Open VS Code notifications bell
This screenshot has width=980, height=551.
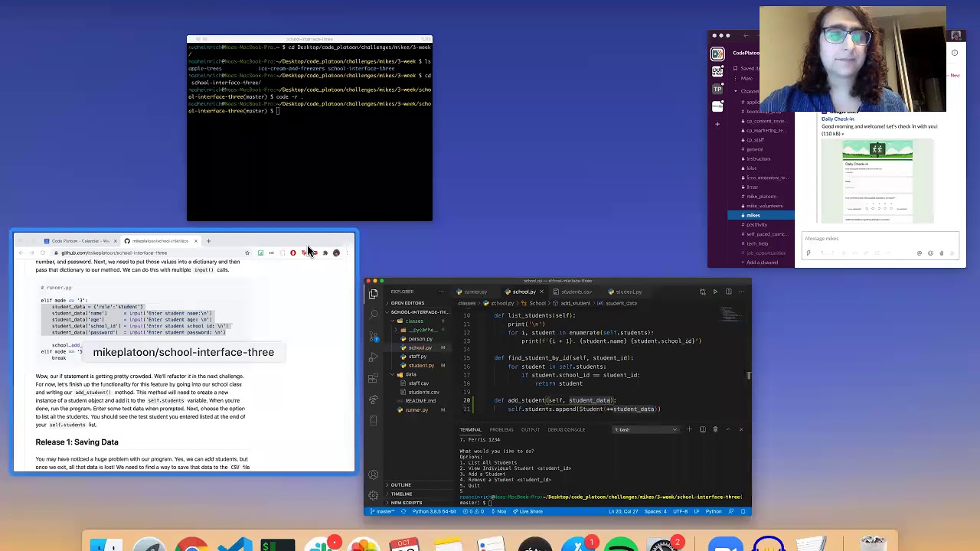(743, 511)
